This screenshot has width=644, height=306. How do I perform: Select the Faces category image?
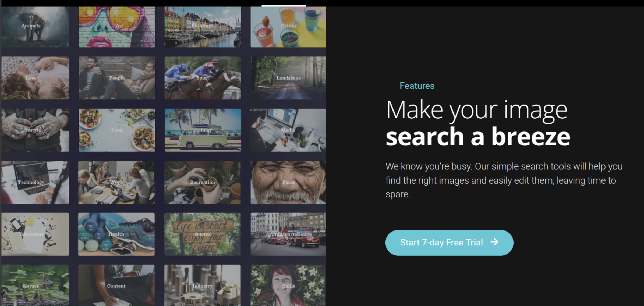tap(288, 182)
